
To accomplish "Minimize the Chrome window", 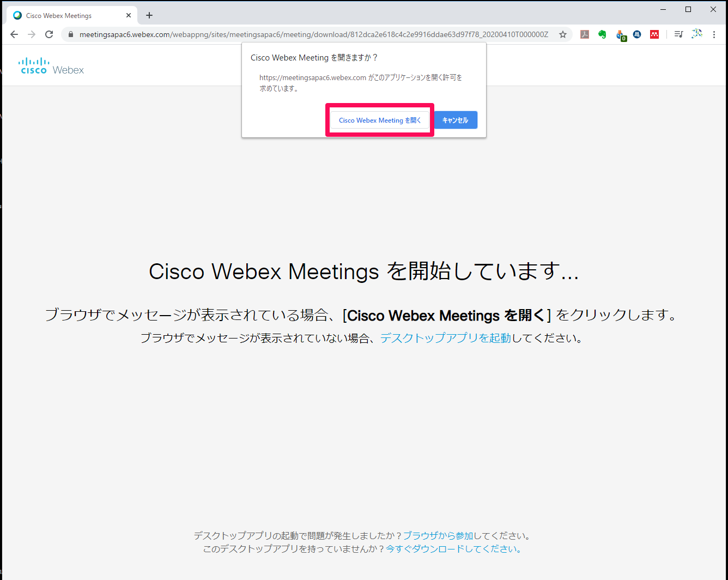I will pyautogui.click(x=663, y=9).
